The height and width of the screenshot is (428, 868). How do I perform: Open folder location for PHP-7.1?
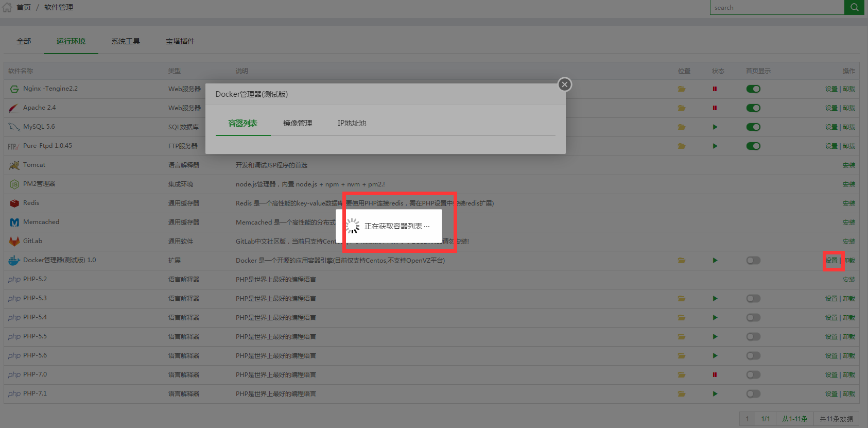pyautogui.click(x=682, y=394)
